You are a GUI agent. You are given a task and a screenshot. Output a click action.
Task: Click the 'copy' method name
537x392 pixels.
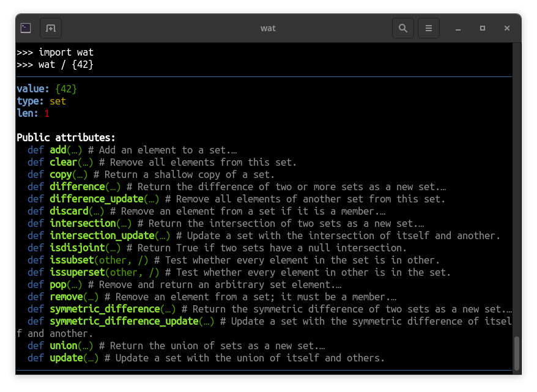[61, 175]
